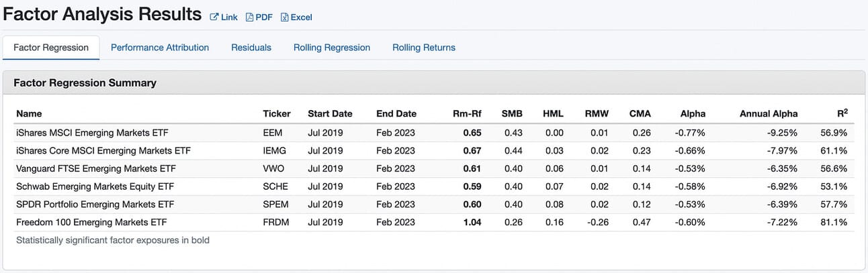Click the Excel export icon
Screen dimensions: 868x273
point(284,17)
